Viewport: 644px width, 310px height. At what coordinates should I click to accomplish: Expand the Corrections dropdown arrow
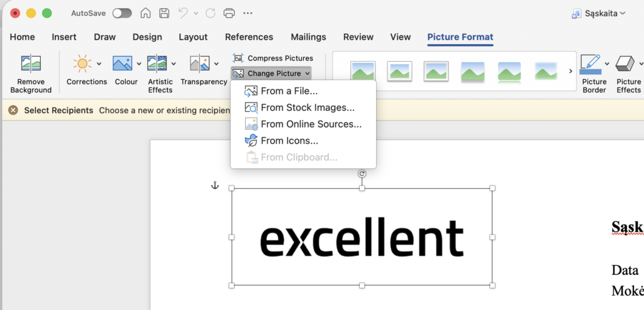pos(99,64)
